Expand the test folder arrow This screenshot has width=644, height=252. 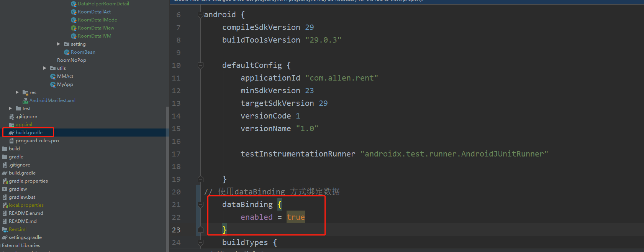[10, 109]
